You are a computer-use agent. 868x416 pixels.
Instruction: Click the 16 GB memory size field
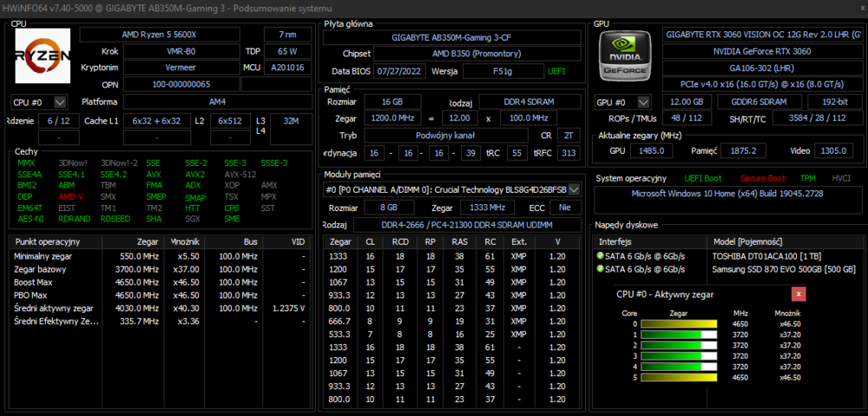[x=392, y=102]
